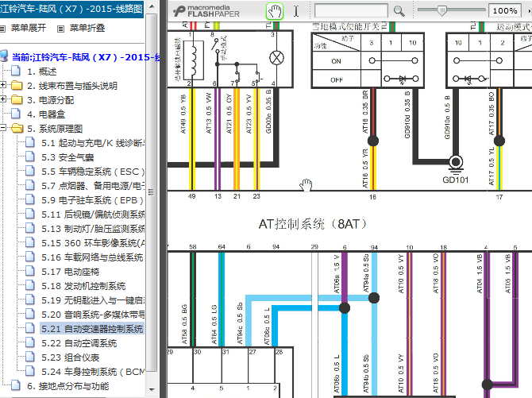Click the FlashPaper search text field

click(351, 11)
